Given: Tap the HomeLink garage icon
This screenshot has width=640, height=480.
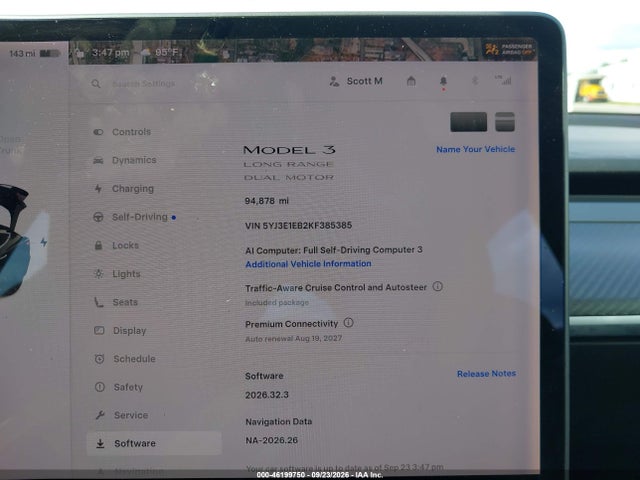Looking at the screenshot, I should 411,81.
